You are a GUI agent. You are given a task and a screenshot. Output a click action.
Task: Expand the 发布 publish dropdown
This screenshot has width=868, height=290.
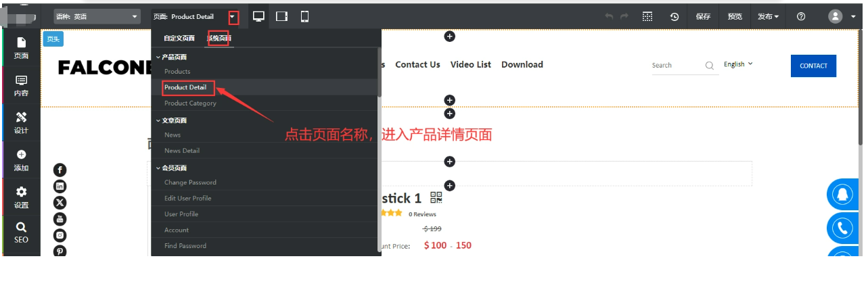pos(768,16)
